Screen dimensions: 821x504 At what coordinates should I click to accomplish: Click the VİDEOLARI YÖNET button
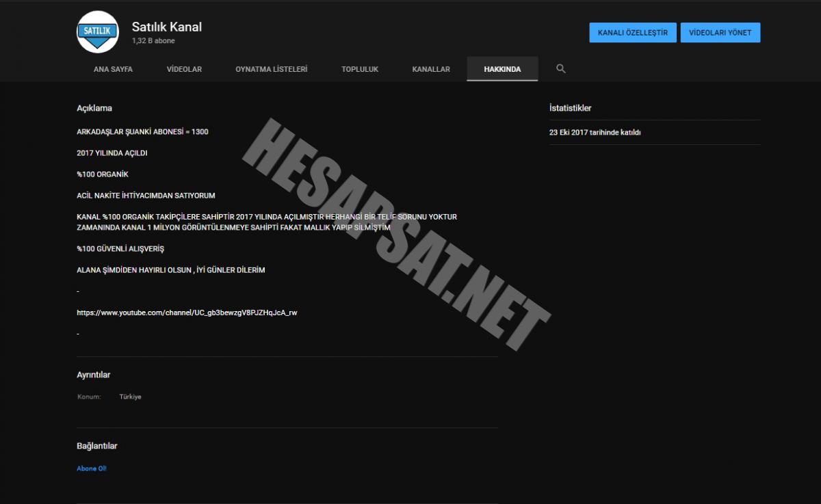pos(720,33)
